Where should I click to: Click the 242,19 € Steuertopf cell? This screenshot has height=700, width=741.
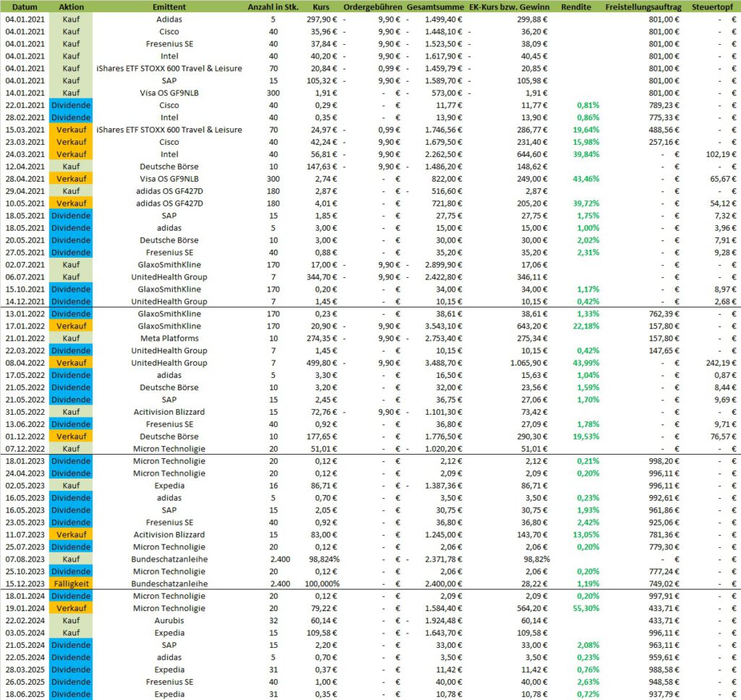(721, 363)
